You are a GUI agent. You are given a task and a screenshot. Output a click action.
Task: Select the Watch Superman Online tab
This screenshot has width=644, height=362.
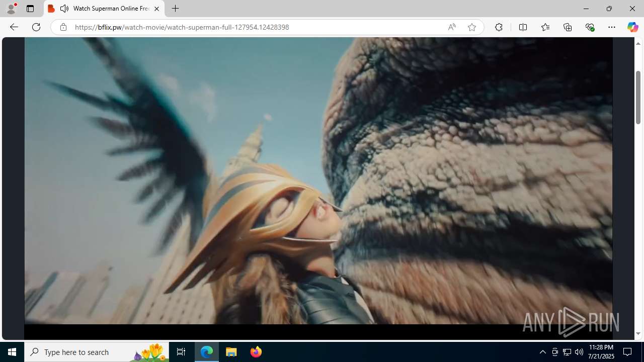coord(104,9)
